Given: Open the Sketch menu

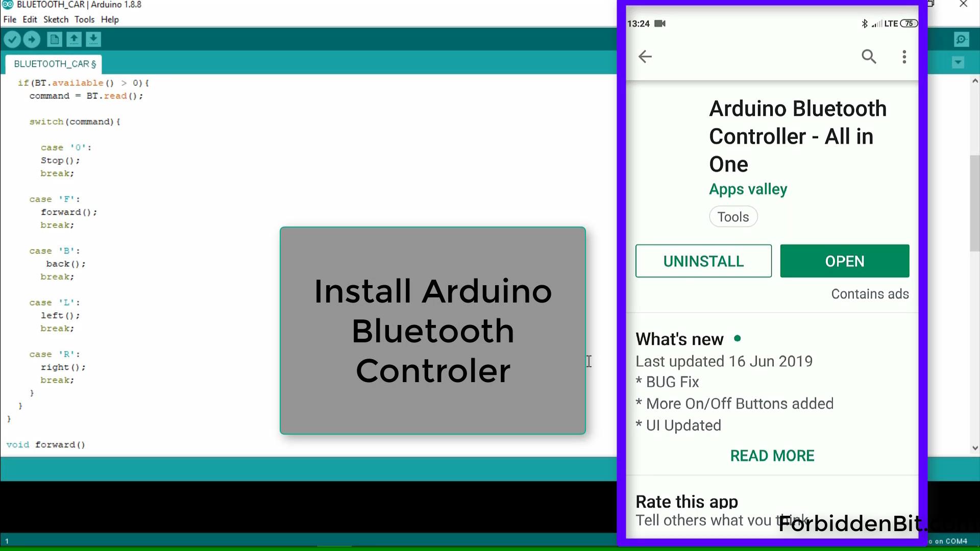Looking at the screenshot, I should point(56,19).
